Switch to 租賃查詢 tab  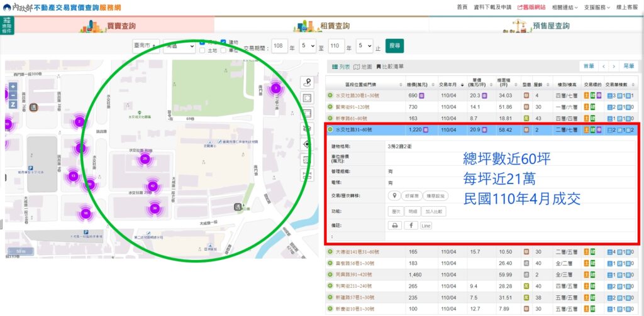[x=321, y=26]
